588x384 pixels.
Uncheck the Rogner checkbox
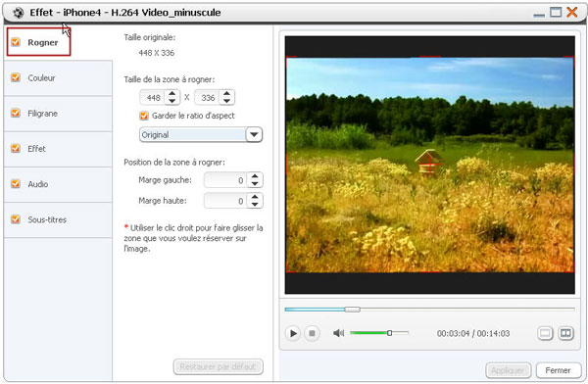point(16,42)
